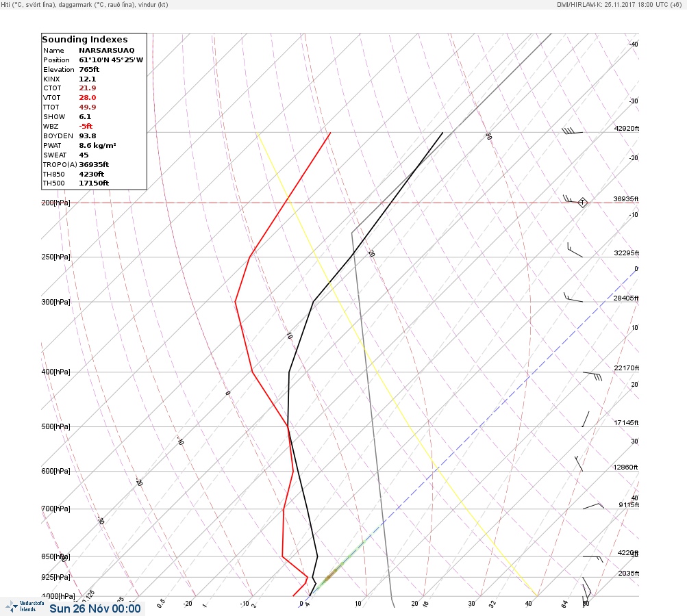Click the elevation value 765ft
The width and height of the screenshot is (687, 616).
point(89,70)
